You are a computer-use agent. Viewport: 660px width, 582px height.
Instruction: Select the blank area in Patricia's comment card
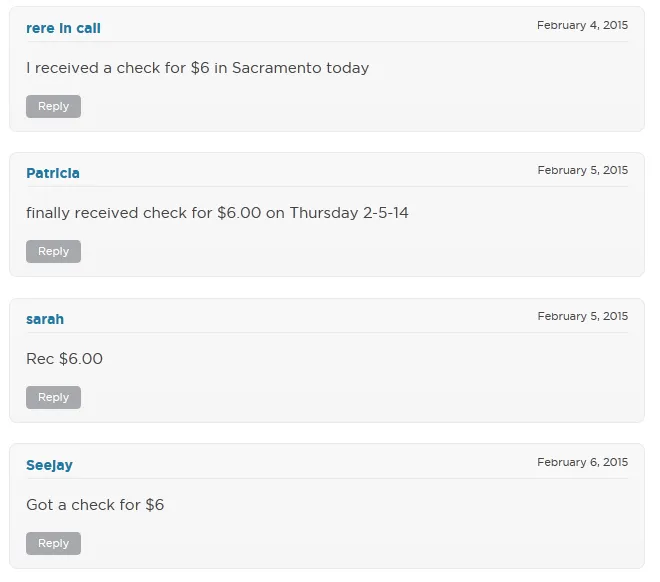point(400,250)
